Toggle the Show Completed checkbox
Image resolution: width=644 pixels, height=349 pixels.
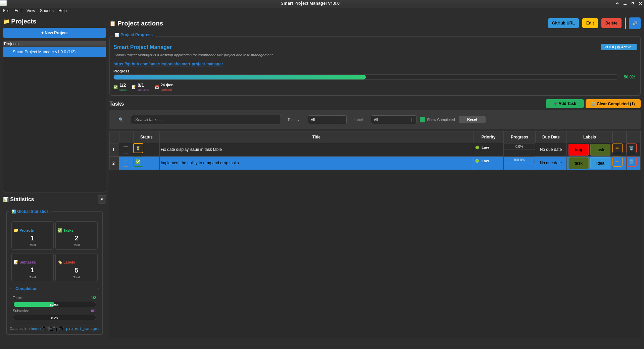[x=423, y=120]
